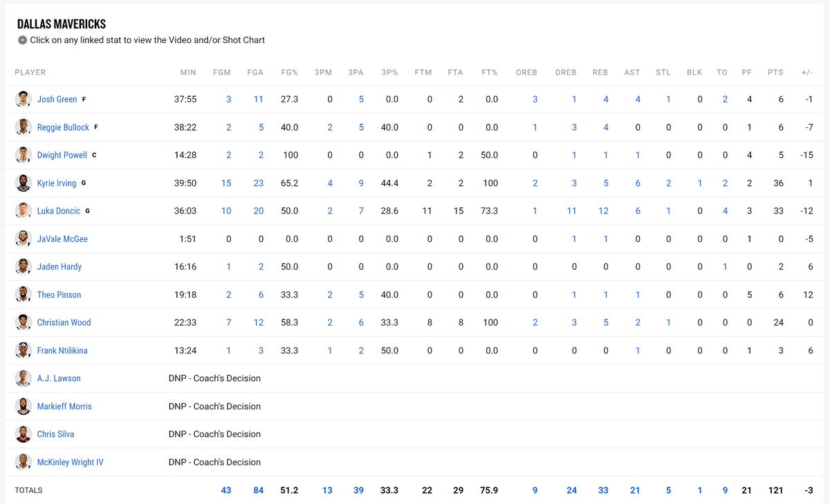Open Chris Silva's headshot thumbnail
The image size is (830, 504).
coord(24,434)
